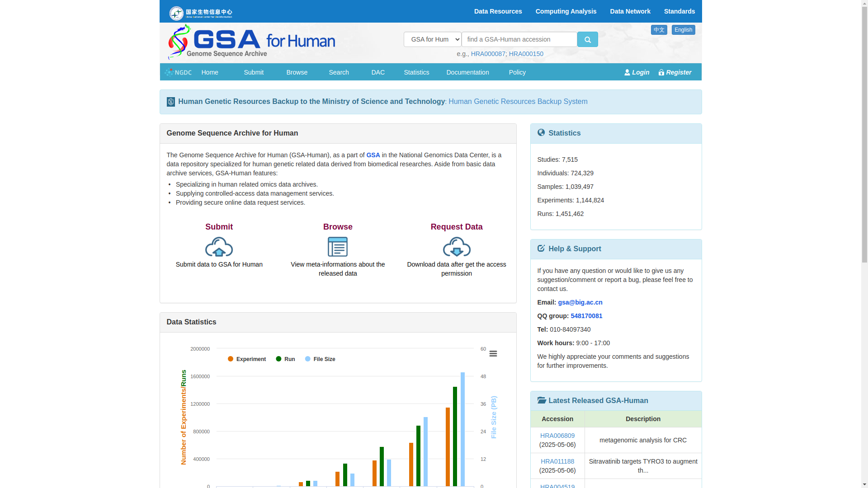
Task: Open the NGDC logo link
Action: point(178,72)
